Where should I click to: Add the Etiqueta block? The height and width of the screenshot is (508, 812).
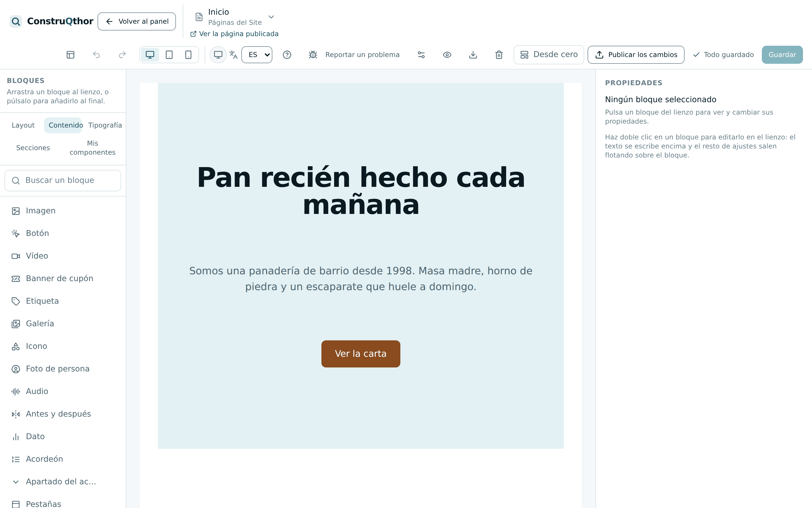(x=63, y=301)
